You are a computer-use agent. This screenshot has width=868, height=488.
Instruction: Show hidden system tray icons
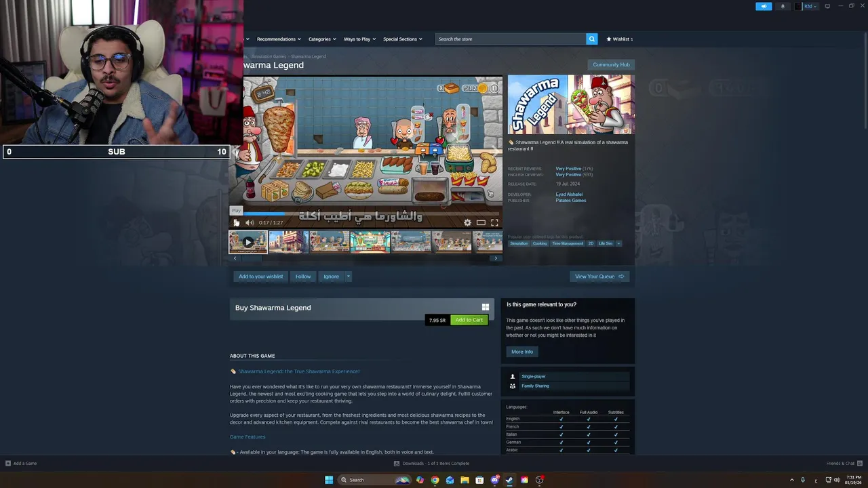click(791, 480)
